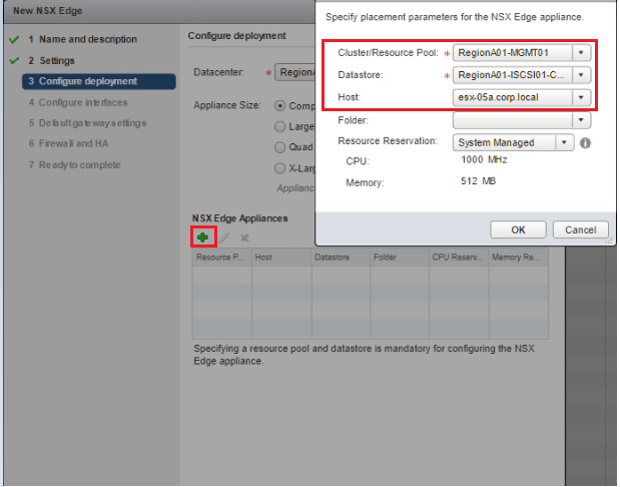
Task: Sort by the Folder column header
Action: coord(400,257)
